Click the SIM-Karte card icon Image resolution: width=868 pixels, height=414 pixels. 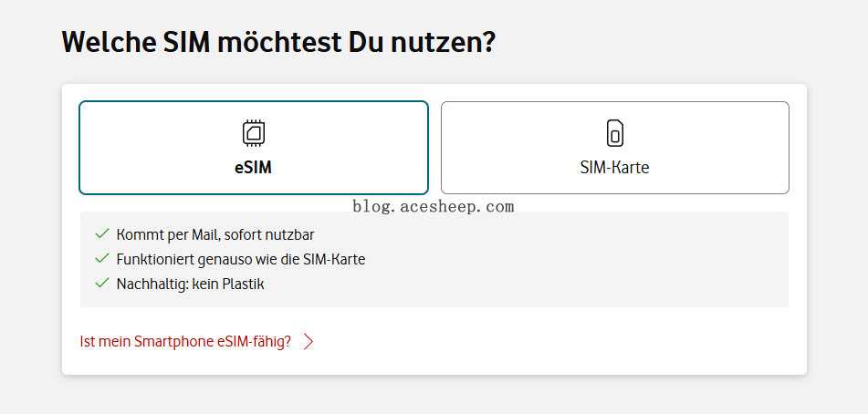coord(615,133)
